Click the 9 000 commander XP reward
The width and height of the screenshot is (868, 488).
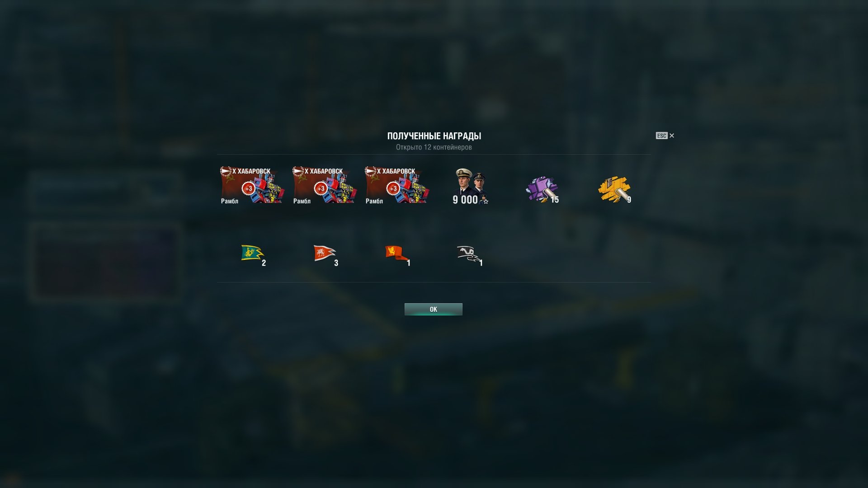point(470,187)
